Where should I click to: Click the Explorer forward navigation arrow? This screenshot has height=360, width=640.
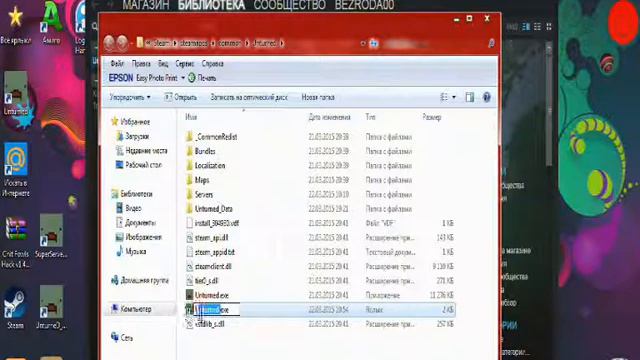122,43
